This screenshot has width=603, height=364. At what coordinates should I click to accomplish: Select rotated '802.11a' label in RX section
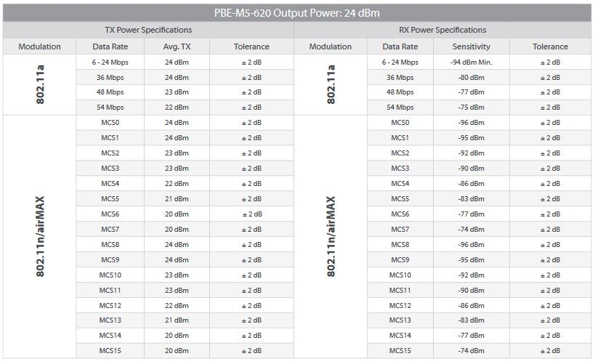(331, 84)
